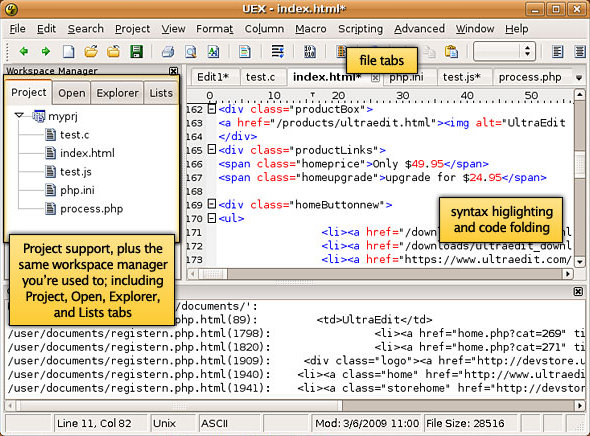Click output line registern.php.html(1798)
590x436 pixels.
tap(295, 333)
